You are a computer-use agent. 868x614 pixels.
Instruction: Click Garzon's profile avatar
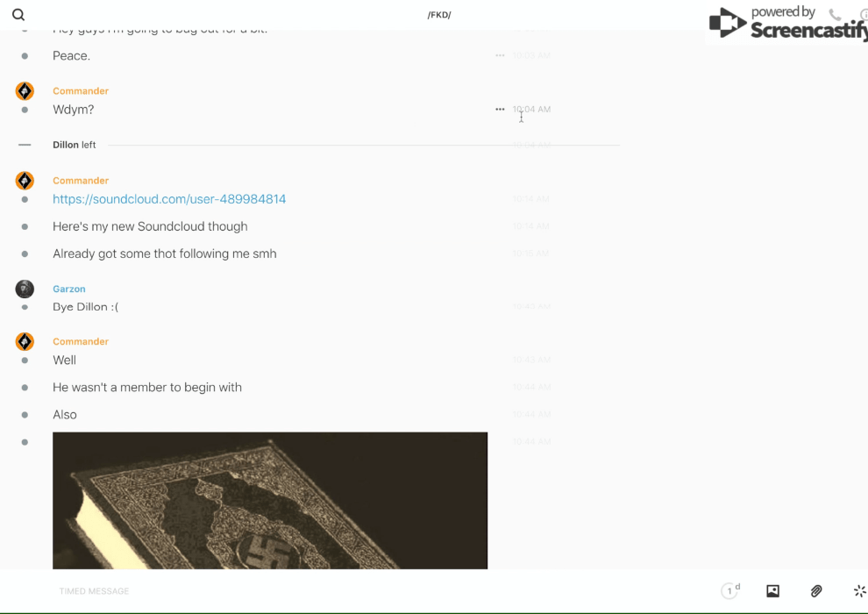click(x=25, y=289)
